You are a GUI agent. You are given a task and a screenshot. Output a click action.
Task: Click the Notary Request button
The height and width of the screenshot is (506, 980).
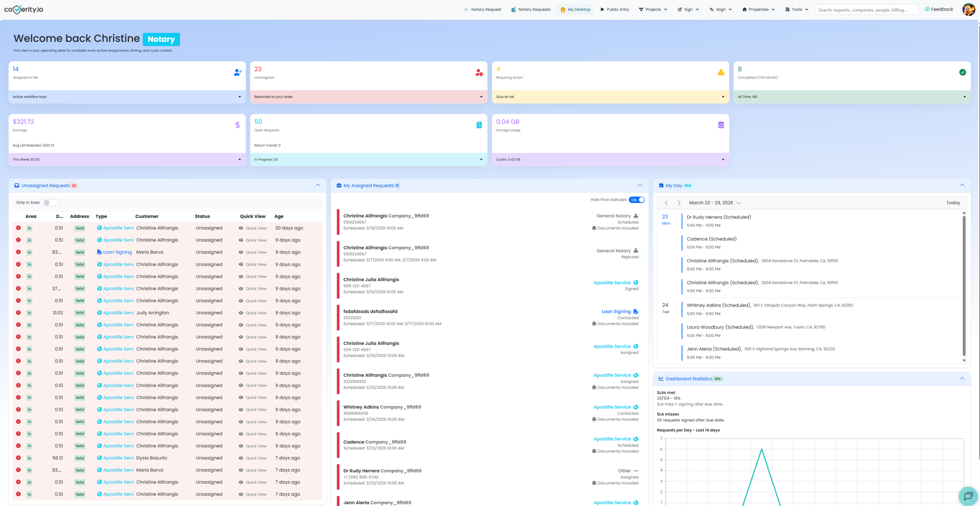click(x=482, y=10)
